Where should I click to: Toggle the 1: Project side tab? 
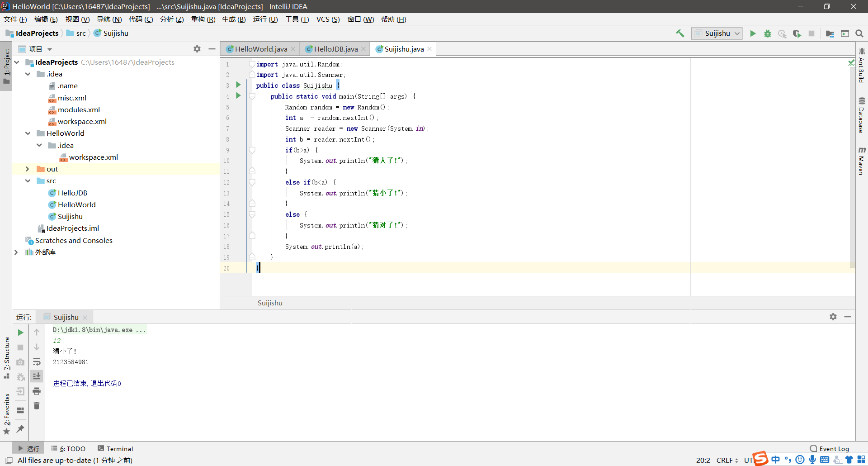pos(6,66)
